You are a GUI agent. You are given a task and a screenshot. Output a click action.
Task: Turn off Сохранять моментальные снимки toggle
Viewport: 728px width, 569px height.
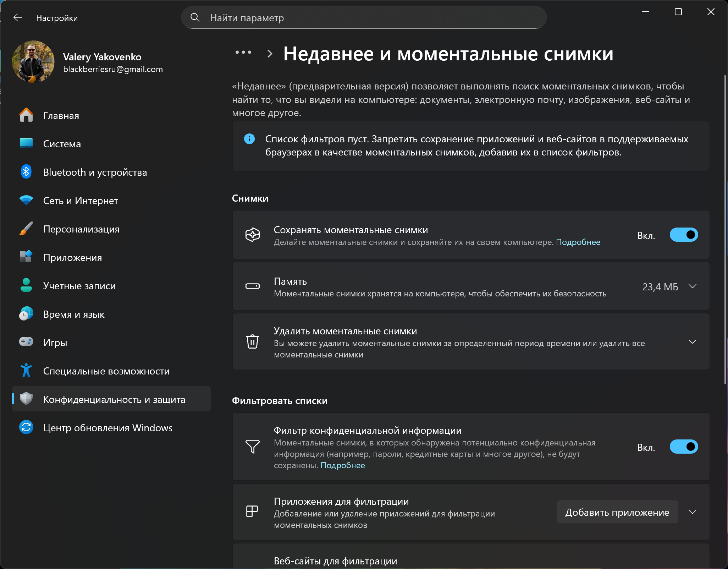click(683, 235)
